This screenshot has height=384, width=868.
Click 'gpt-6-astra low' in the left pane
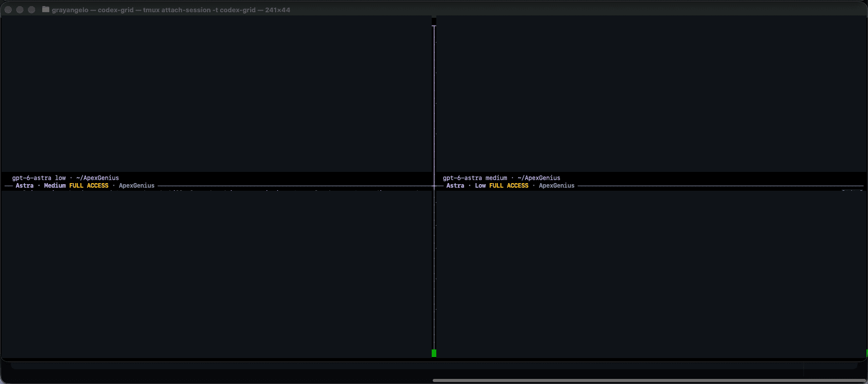coord(39,178)
